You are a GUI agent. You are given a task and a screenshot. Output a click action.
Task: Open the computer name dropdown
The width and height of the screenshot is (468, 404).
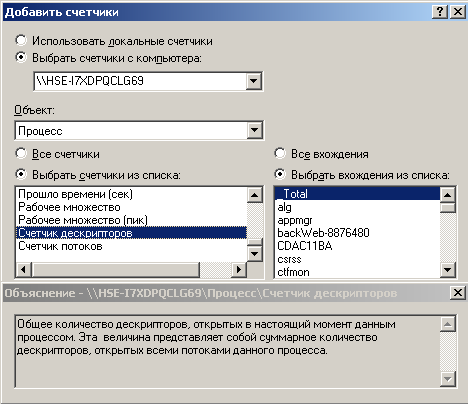pyautogui.click(x=254, y=81)
